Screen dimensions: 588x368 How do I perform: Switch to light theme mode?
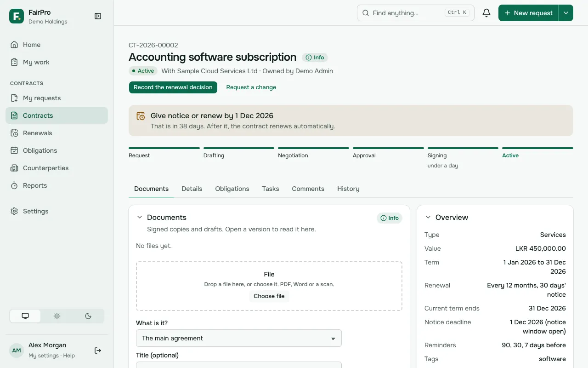click(57, 316)
